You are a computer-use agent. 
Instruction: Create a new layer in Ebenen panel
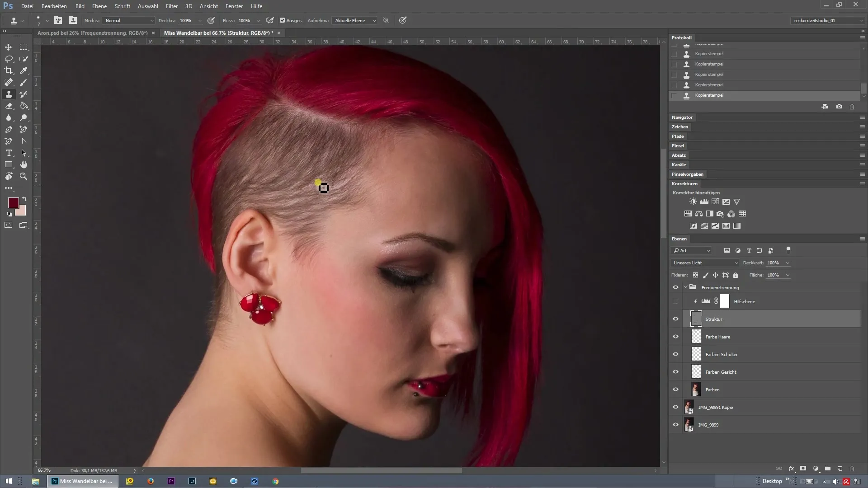pos(840,469)
